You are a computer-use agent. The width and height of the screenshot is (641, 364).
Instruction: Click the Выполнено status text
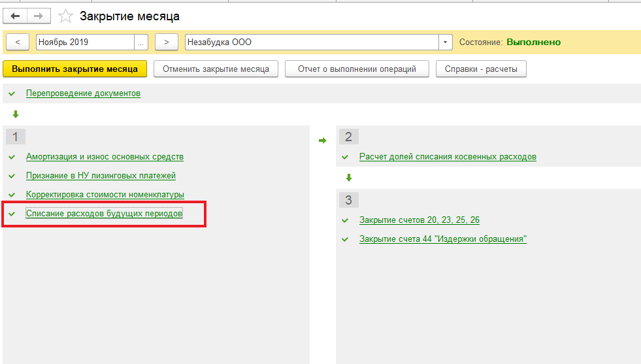pos(533,42)
